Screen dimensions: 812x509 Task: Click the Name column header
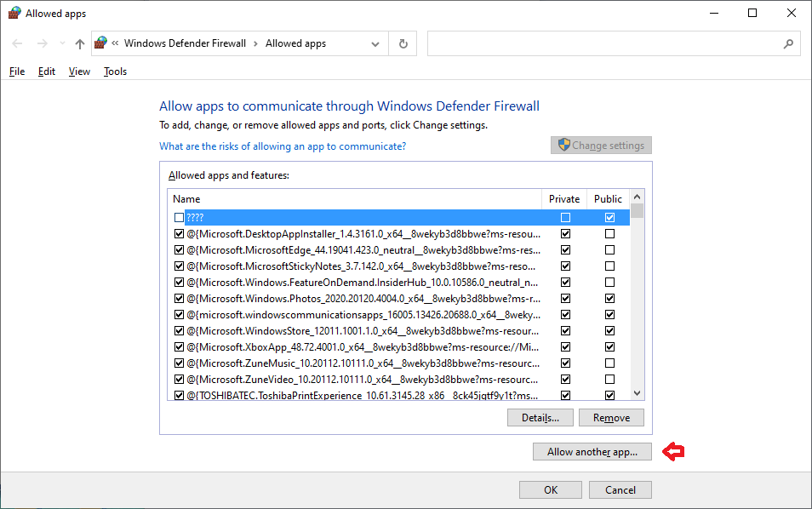[355, 199]
